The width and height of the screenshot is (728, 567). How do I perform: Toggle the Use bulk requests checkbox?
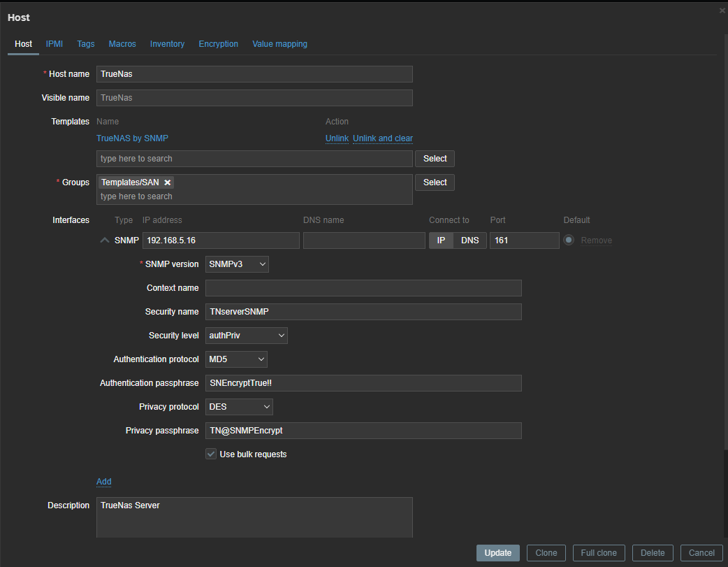211,454
